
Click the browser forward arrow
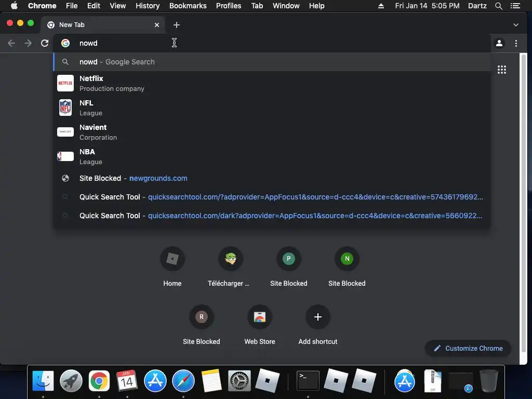click(28, 43)
